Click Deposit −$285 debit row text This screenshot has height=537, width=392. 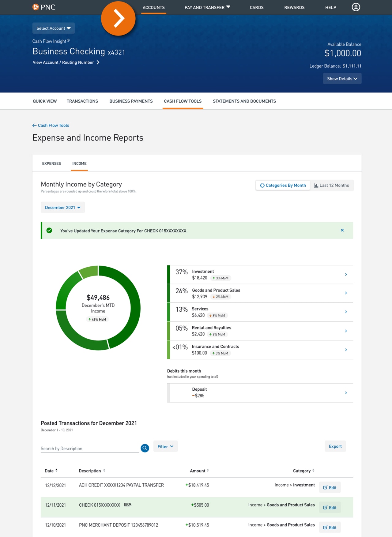coord(199,392)
